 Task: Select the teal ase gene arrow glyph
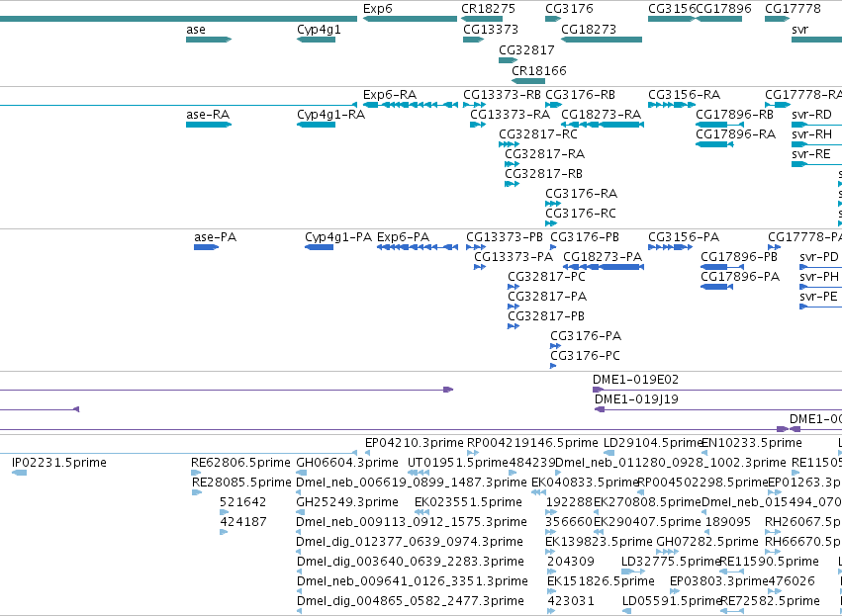[209, 40]
